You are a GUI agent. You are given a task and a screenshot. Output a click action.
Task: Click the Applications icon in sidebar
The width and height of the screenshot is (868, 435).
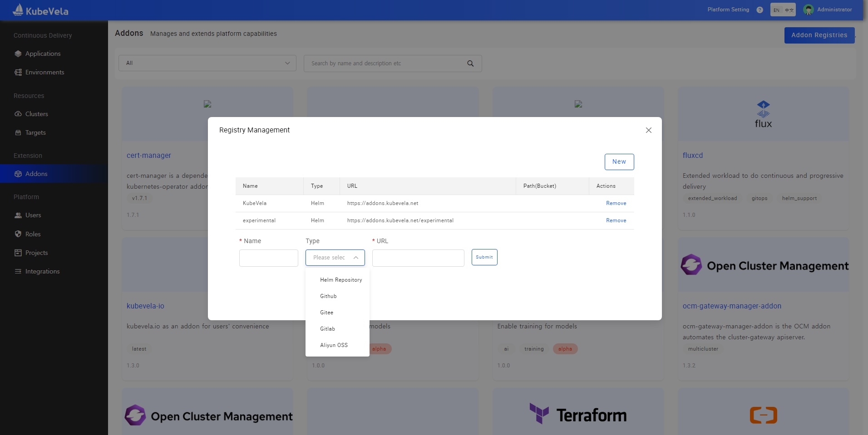(x=18, y=54)
